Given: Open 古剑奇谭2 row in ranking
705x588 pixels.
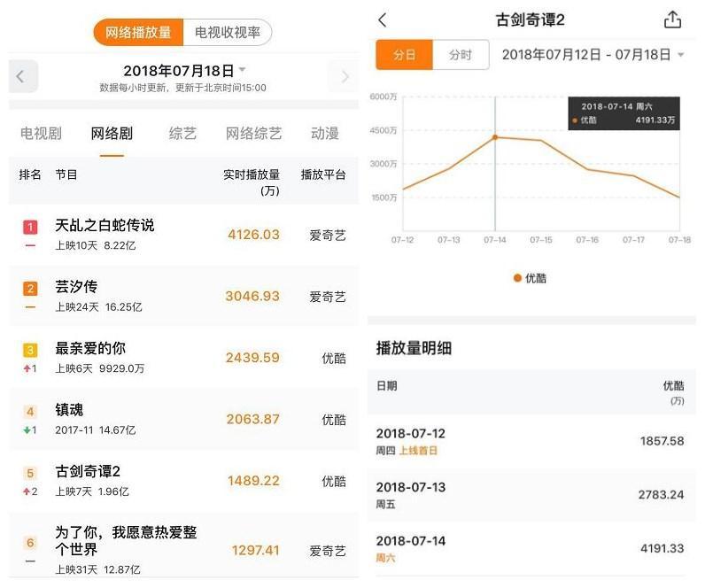Looking at the screenshot, I should [184, 481].
